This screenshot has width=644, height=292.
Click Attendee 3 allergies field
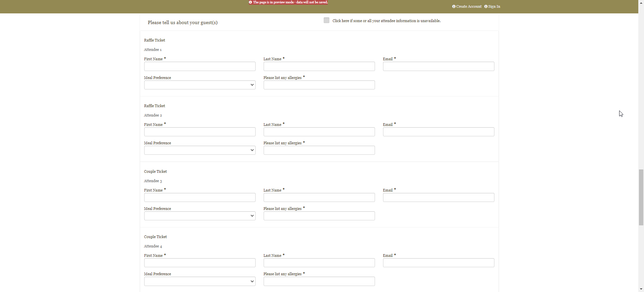pyautogui.click(x=319, y=216)
